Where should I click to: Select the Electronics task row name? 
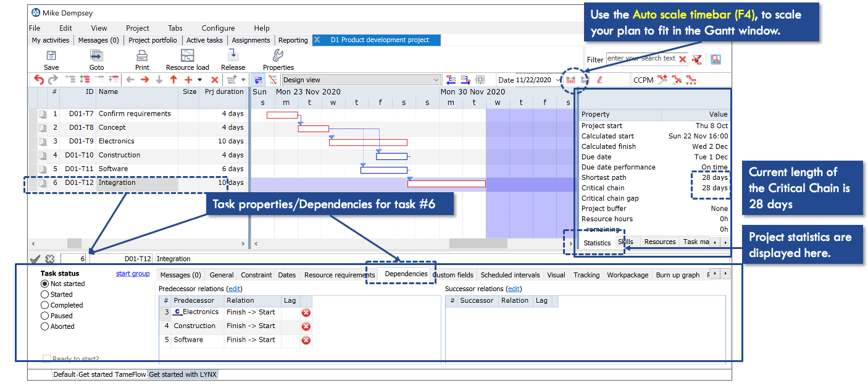coord(116,141)
